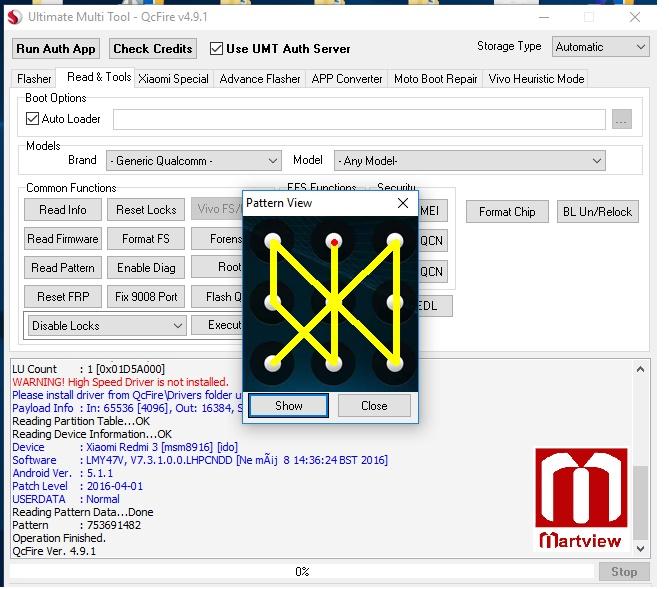Click the 'LU Count' log line
669x589 pixels.
point(88,369)
